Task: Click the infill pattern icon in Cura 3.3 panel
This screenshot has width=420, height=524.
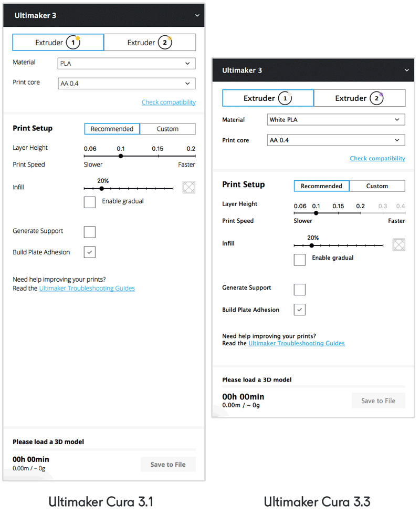Action: point(399,244)
